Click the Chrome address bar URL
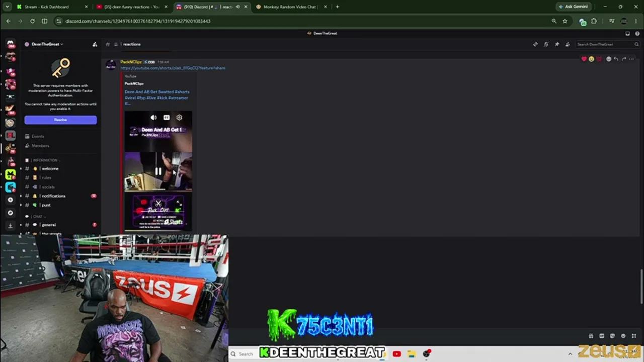This screenshot has height=362, width=644. click(138, 21)
